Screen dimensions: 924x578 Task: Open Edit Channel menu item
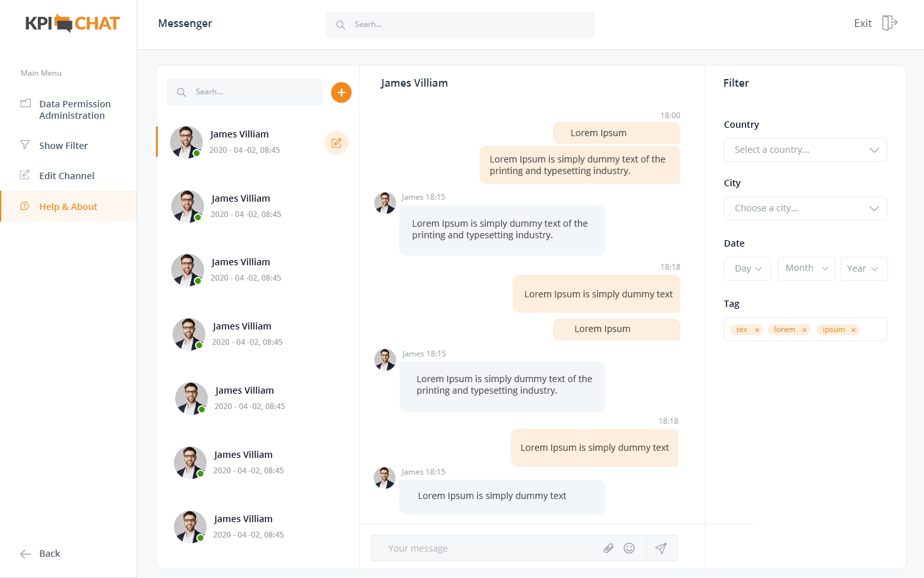click(66, 176)
